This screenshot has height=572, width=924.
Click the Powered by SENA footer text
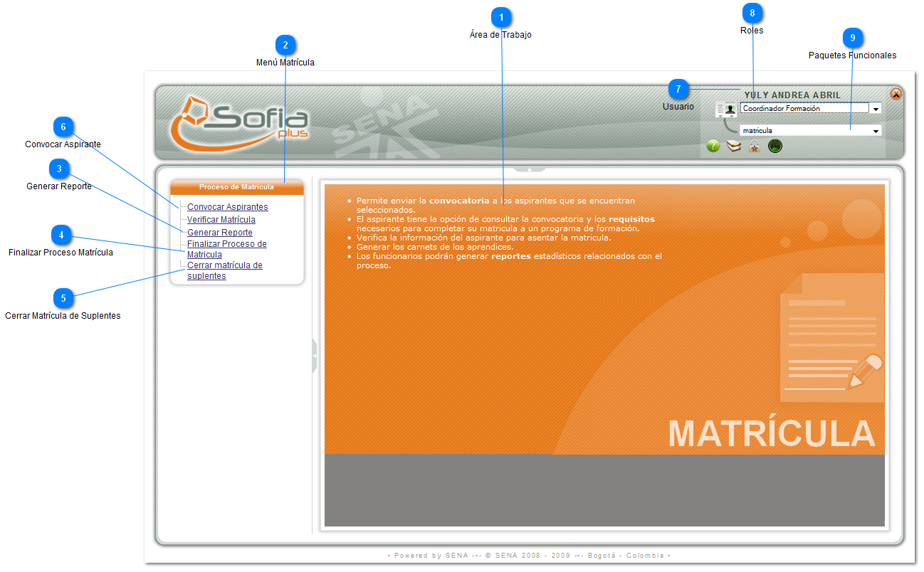tap(529, 556)
